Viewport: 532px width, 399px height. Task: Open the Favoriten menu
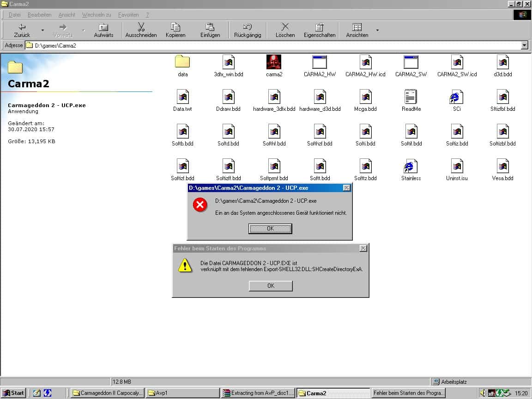(x=128, y=15)
